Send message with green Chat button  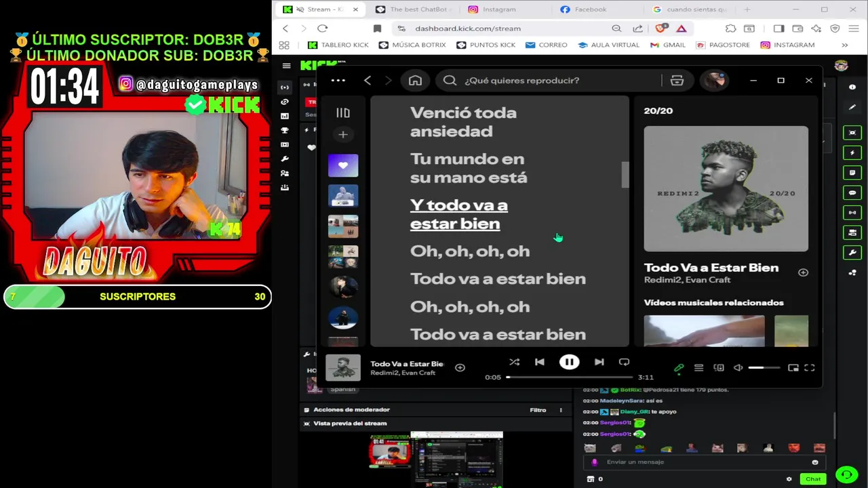813,479
